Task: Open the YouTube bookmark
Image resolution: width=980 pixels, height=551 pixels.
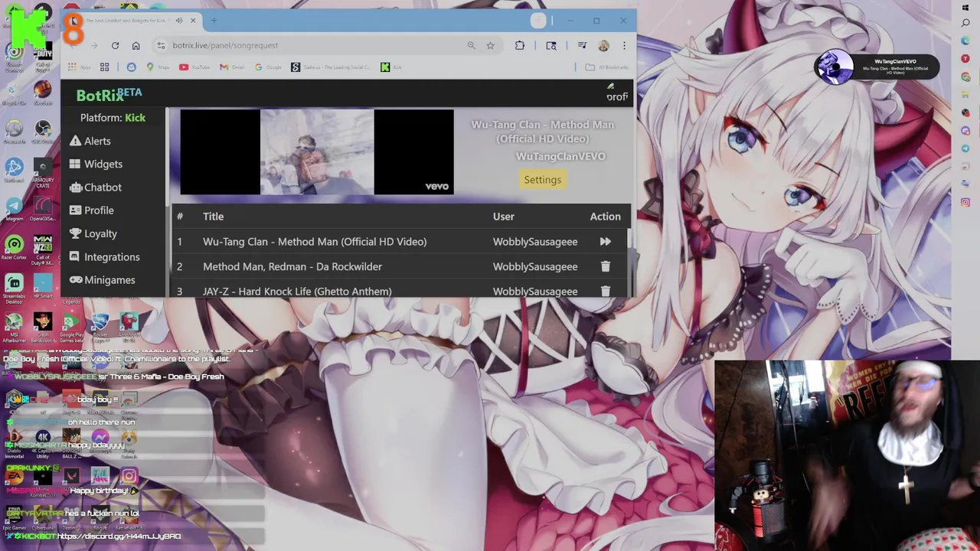Action: click(x=194, y=67)
